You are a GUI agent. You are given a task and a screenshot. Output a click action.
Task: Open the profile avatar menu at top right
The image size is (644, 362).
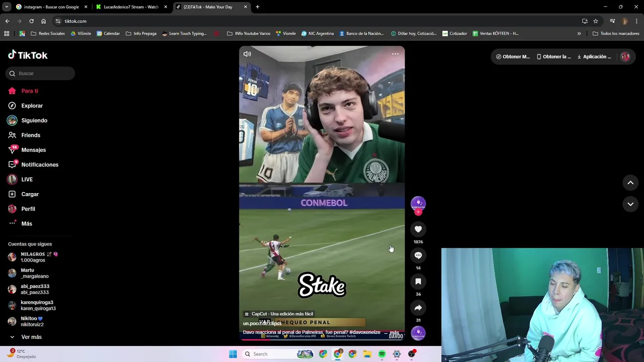(625, 57)
